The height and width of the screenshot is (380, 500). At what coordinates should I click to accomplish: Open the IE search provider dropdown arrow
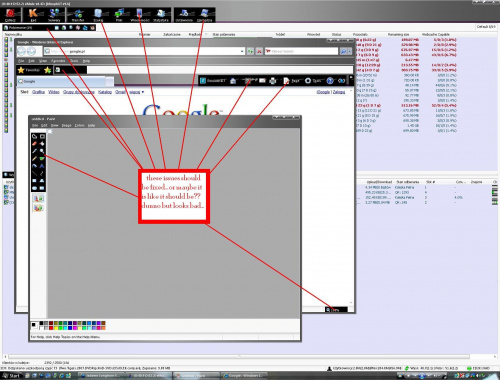[x=349, y=51]
